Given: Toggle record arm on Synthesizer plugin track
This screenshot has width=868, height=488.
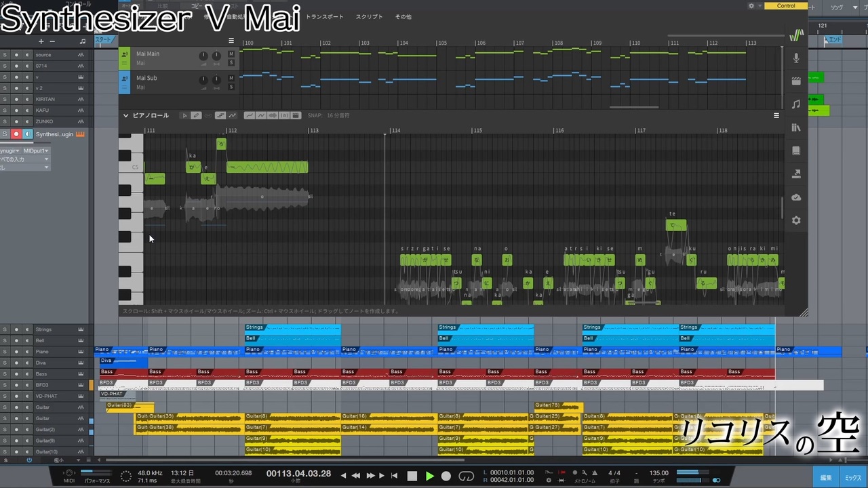Looking at the screenshot, I should 16,134.
